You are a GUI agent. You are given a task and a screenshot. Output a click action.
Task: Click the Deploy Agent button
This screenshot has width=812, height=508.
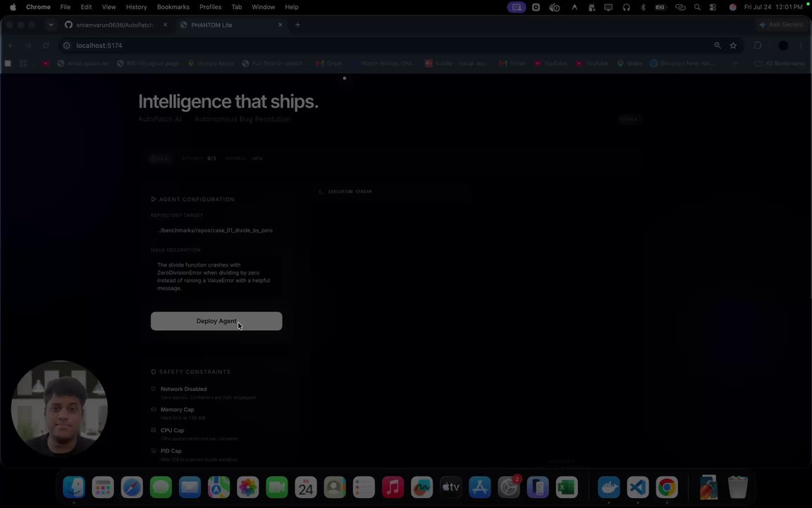pyautogui.click(x=216, y=321)
